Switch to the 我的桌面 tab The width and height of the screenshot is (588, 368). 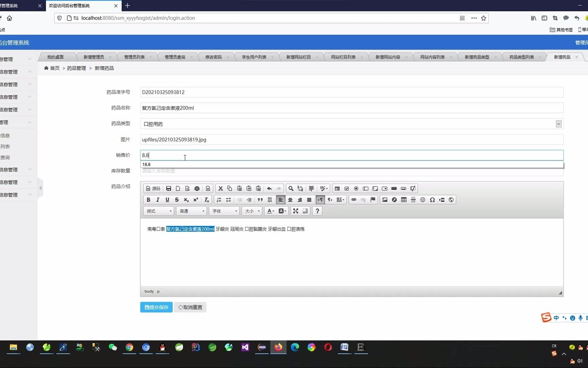point(55,56)
